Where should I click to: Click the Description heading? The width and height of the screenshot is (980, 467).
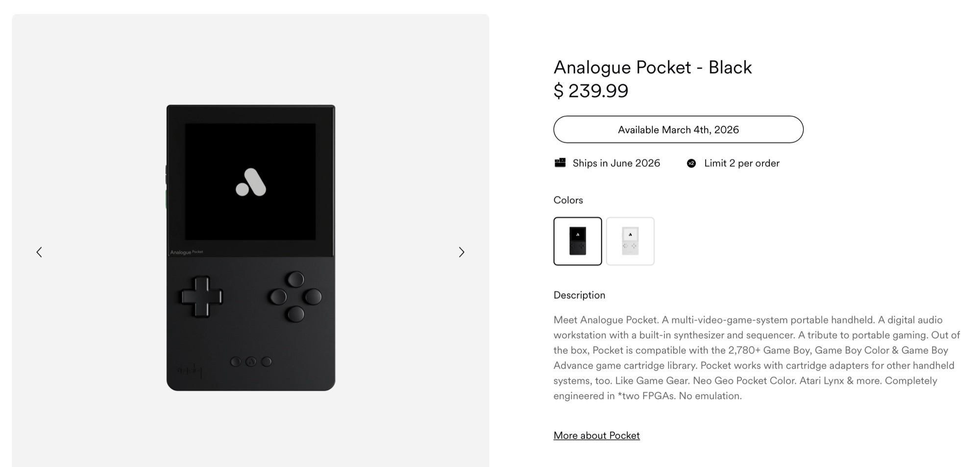click(x=579, y=295)
